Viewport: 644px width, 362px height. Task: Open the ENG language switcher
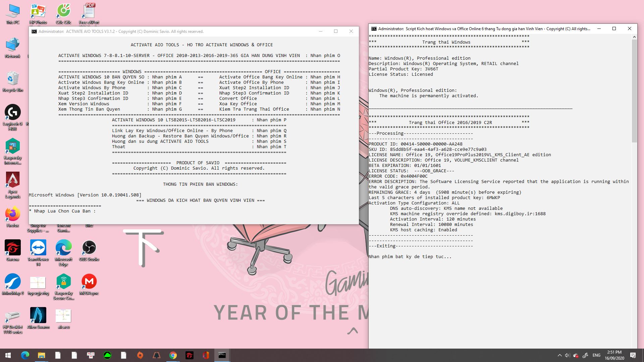tap(596, 355)
